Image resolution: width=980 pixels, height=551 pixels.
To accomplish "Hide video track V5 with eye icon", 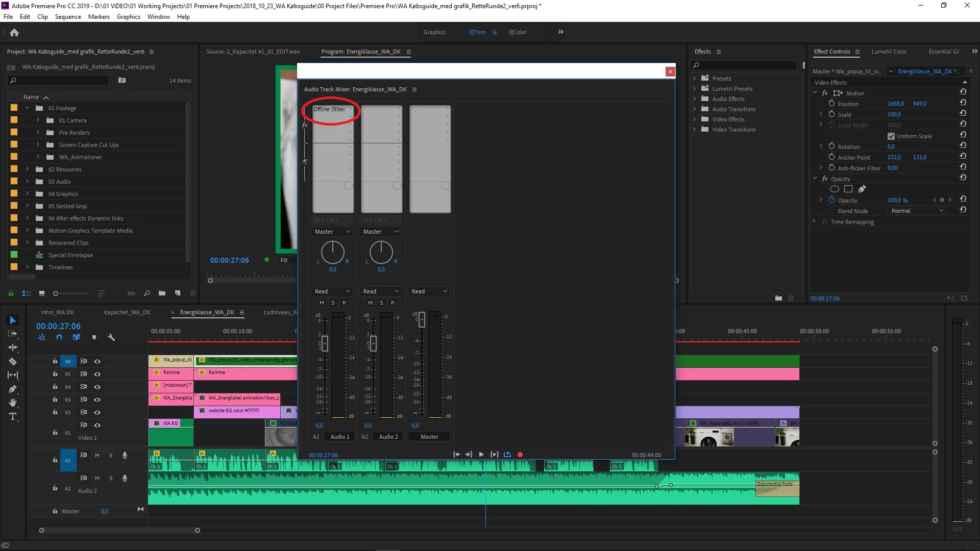I will click(x=97, y=374).
